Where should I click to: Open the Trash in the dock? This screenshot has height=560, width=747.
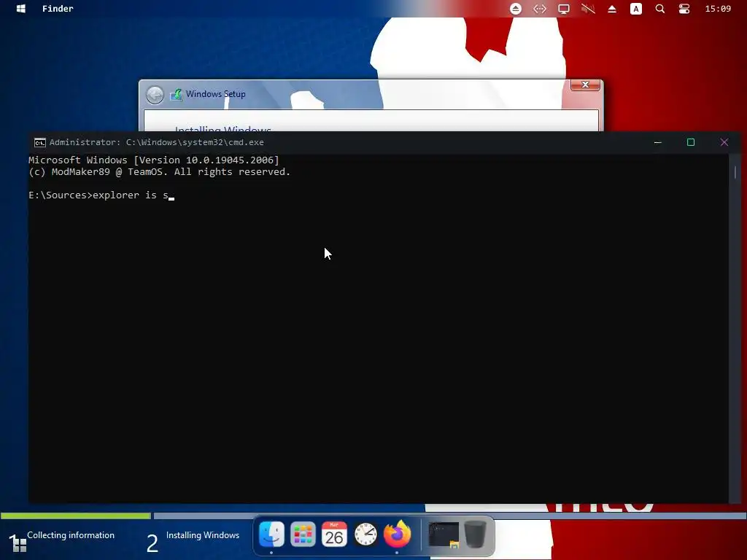pos(475,534)
